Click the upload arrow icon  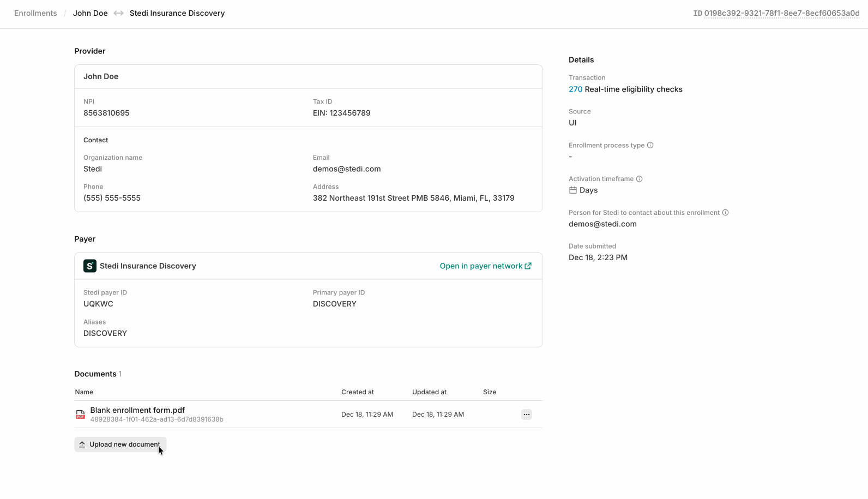pyautogui.click(x=82, y=444)
